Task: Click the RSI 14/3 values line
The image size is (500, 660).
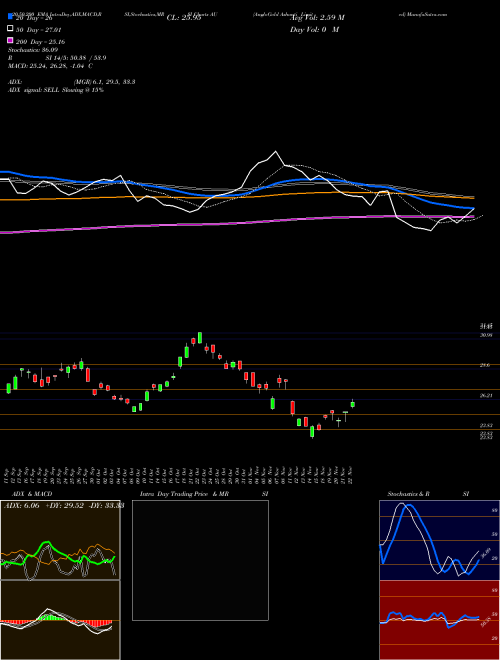Action: [x=57, y=58]
